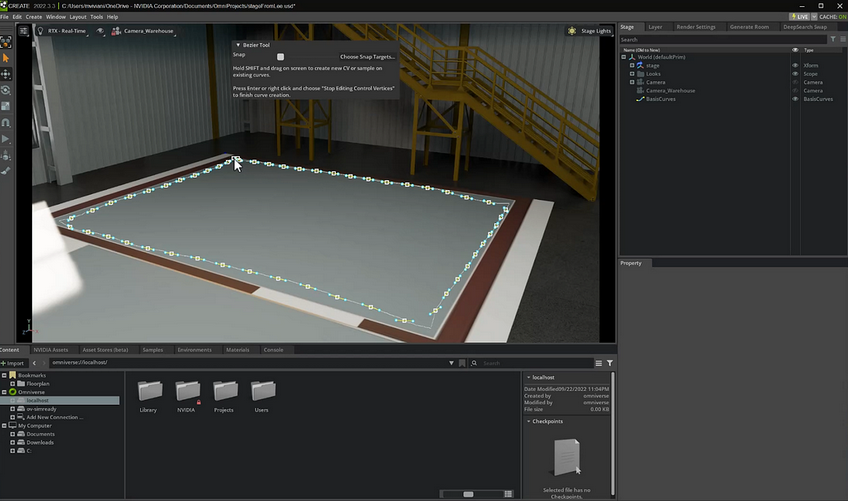Screen dimensions: 848x501
Task: Switch to the DeepSearch Swap tab
Action: pyautogui.click(x=805, y=27)
